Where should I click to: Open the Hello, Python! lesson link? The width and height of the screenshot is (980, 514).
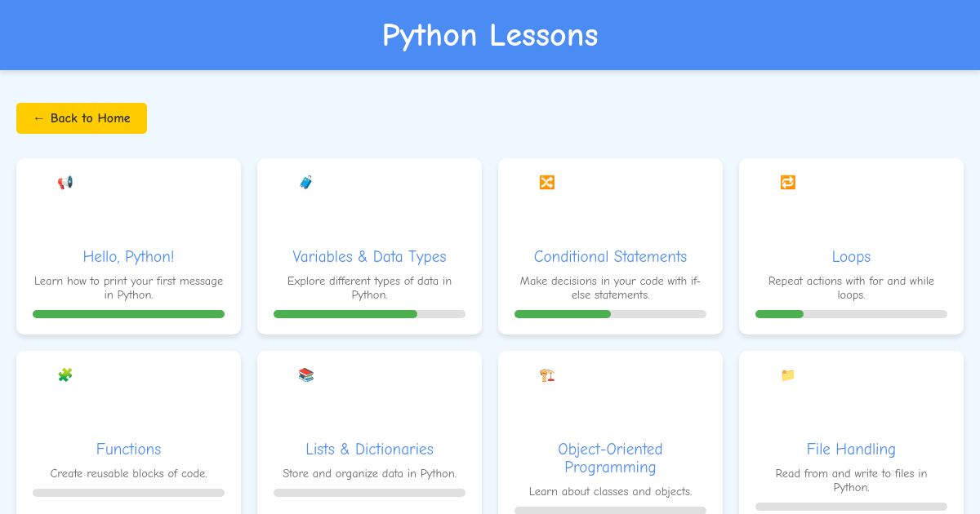pyautogui.click(x=128, y=256)
